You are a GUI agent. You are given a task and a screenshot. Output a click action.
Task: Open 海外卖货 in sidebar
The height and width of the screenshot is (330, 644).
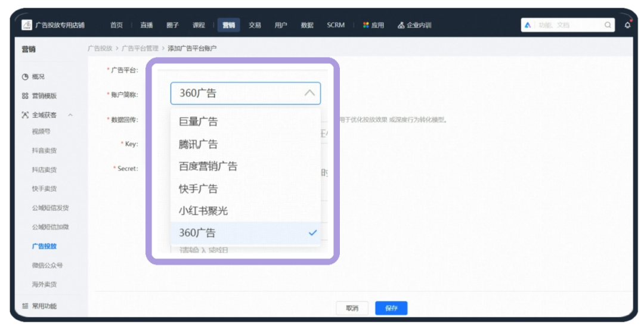pyautogui.click(x=44, y=284)
